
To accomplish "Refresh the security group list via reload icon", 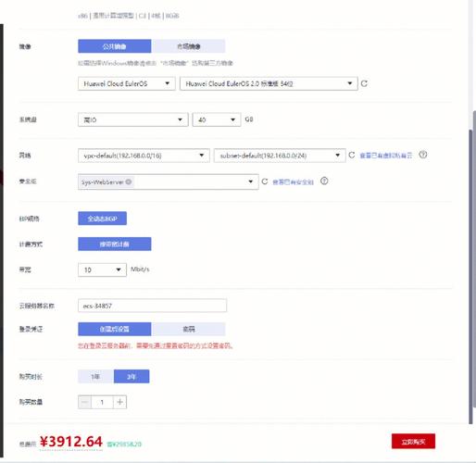I will [265, 181].
